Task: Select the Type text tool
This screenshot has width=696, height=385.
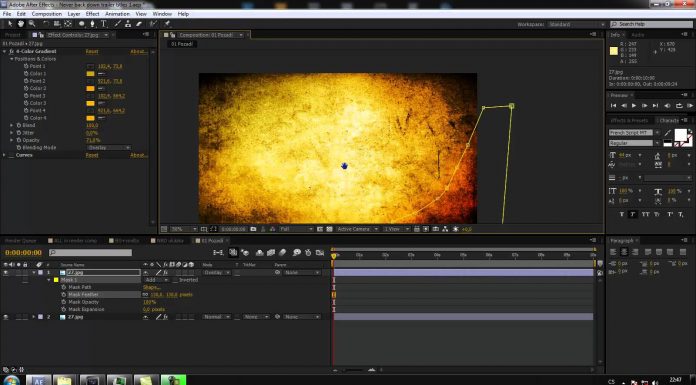Action: 103,24
